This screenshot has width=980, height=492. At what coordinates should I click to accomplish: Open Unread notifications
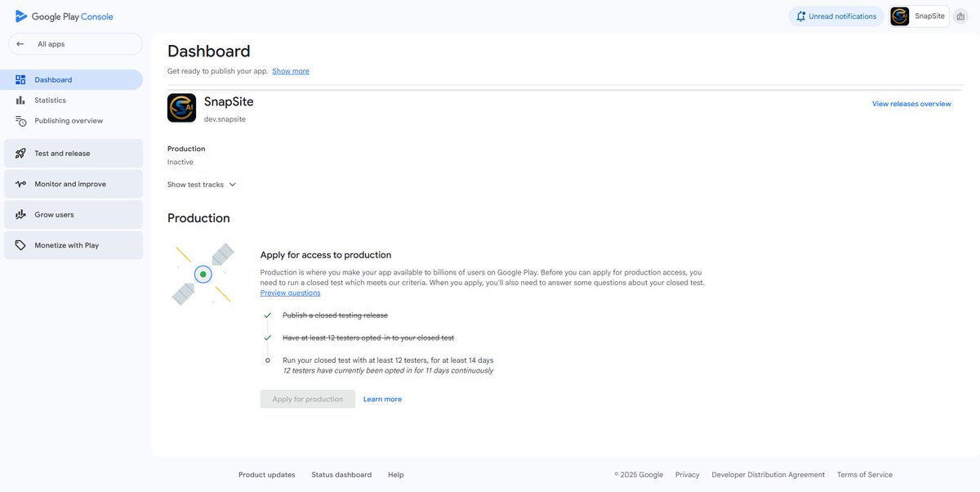click(x=836, y=16)
